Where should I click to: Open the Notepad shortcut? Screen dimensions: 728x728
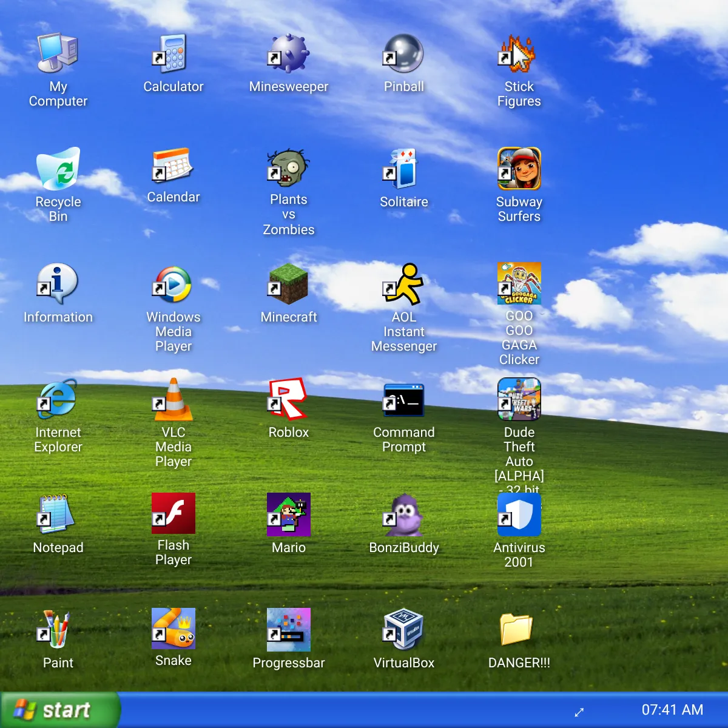click(x=58, y=514)
